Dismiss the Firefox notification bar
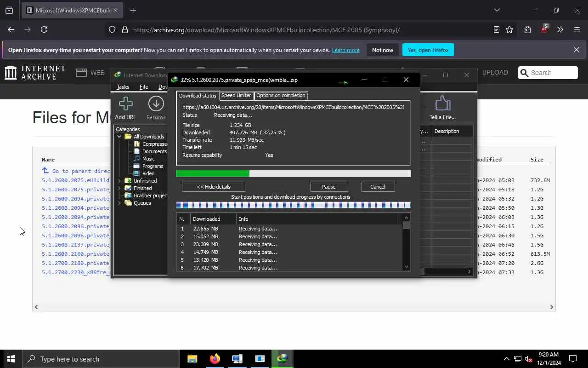This screenshot has height=368, width=588. (x=577, y=50)
